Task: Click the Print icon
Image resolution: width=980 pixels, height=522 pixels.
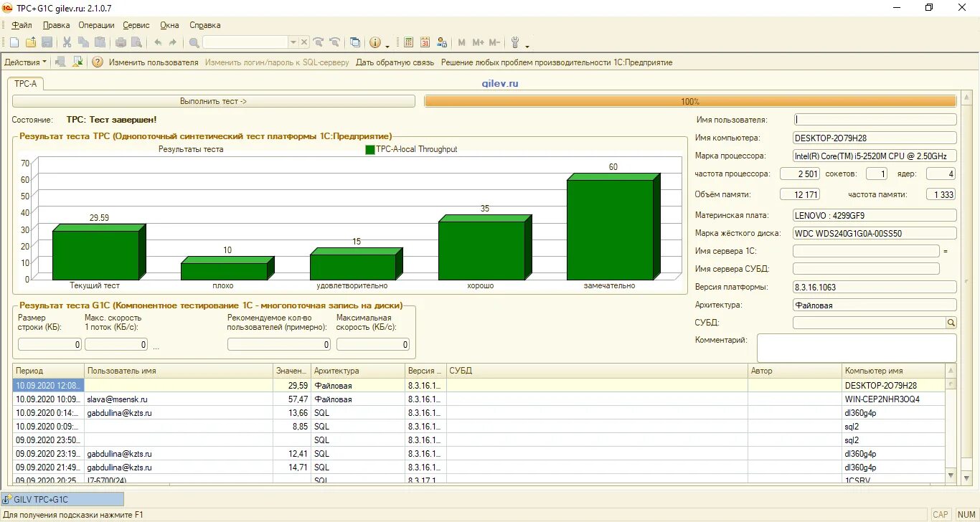Action: [x=121, y=42]
